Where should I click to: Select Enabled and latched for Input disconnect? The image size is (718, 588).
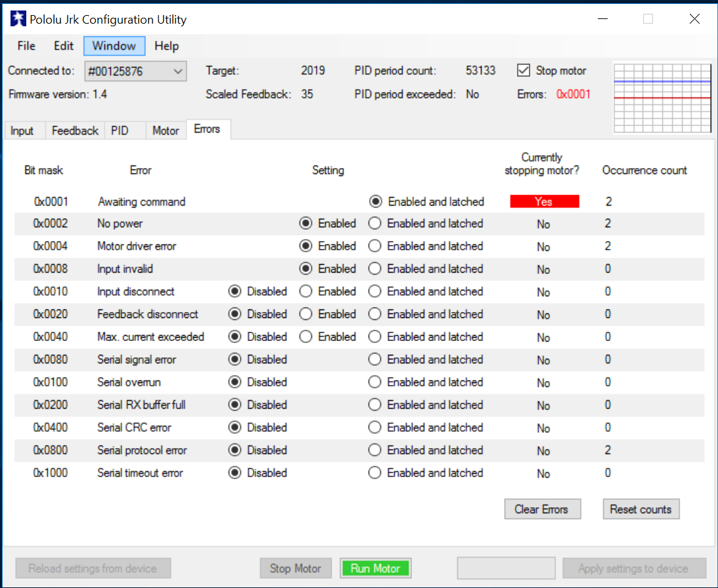[x=426, y=291]
